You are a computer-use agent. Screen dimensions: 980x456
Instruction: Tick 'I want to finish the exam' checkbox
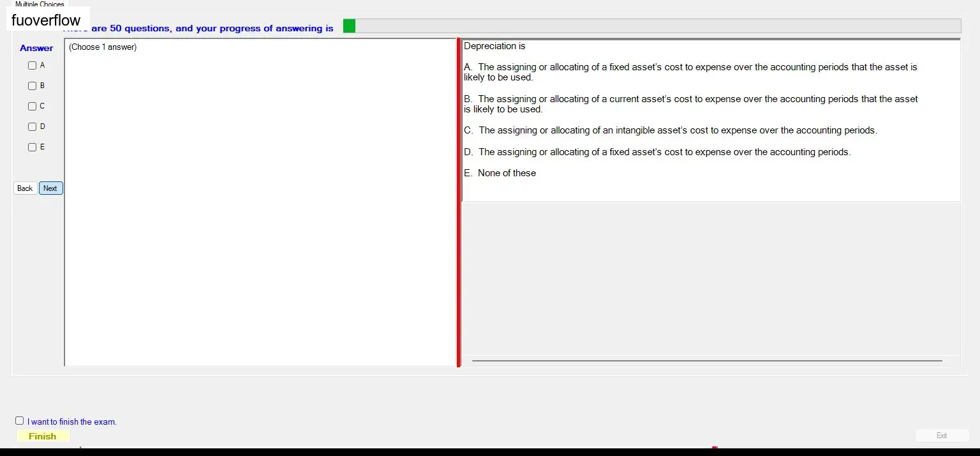19,421
